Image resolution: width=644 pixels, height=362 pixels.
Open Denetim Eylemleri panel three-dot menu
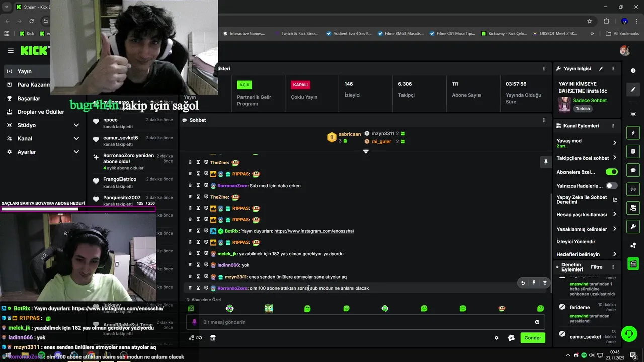(613, 267)
